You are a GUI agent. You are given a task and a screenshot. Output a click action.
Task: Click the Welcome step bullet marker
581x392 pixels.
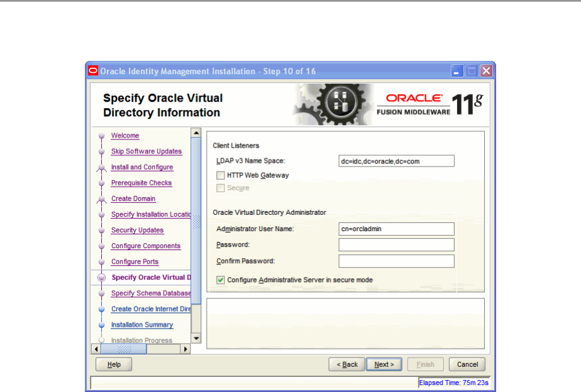click(101, 136)
